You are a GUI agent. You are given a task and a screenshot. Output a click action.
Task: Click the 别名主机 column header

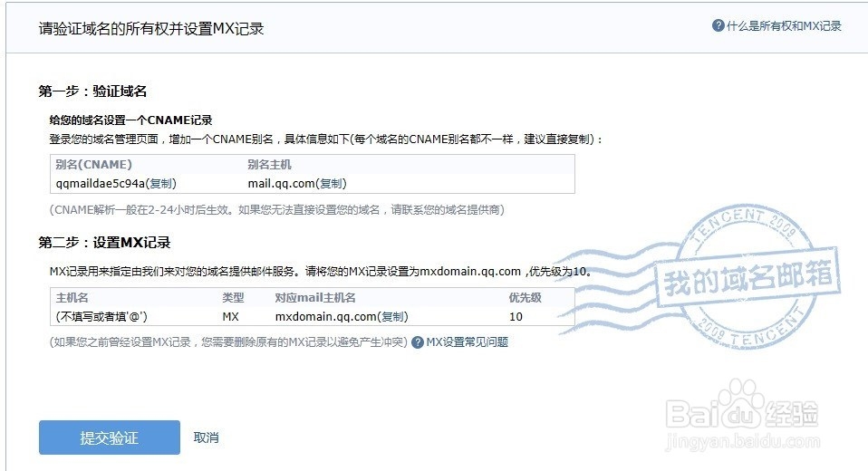tap(269, 164)
